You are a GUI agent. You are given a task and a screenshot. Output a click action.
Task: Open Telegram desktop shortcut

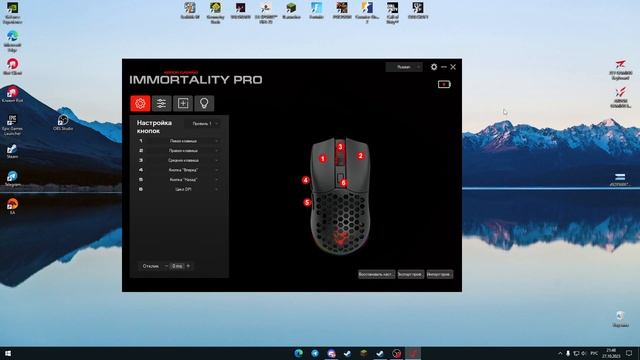click(x=12, y=179)
